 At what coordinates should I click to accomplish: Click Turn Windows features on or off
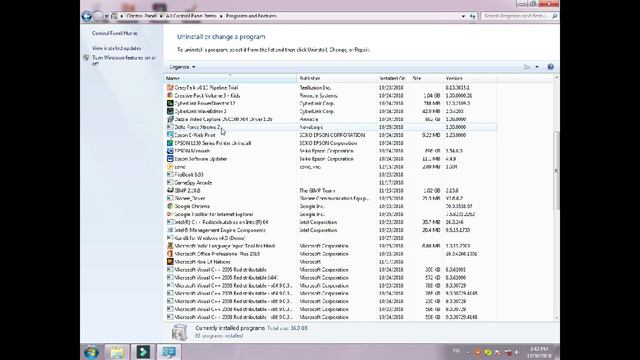(x=124, y=60)
